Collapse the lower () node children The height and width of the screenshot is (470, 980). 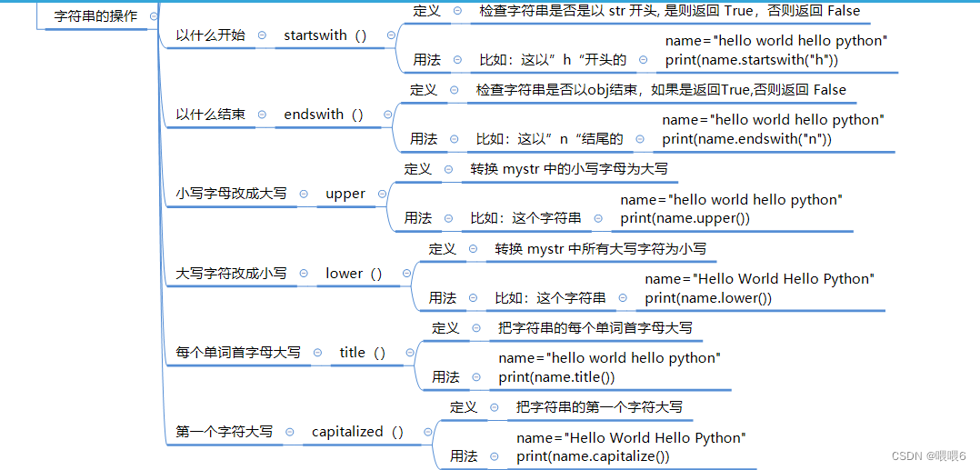click(x=406, y=274)
